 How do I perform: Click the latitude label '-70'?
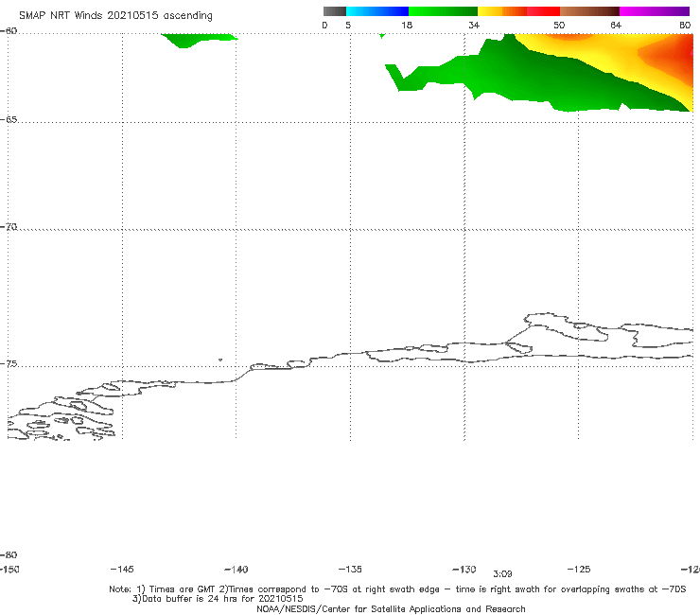(x=9, y=227)
